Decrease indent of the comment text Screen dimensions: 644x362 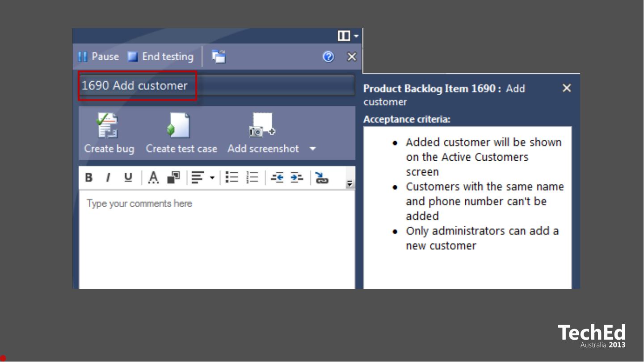[277, 178]
